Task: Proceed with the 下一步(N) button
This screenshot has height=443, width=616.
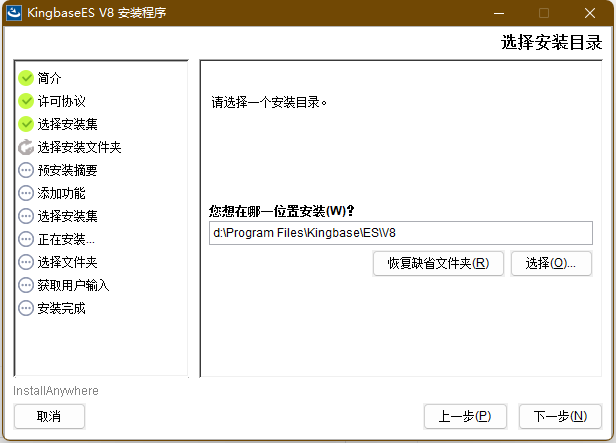Action: (560, 416)
